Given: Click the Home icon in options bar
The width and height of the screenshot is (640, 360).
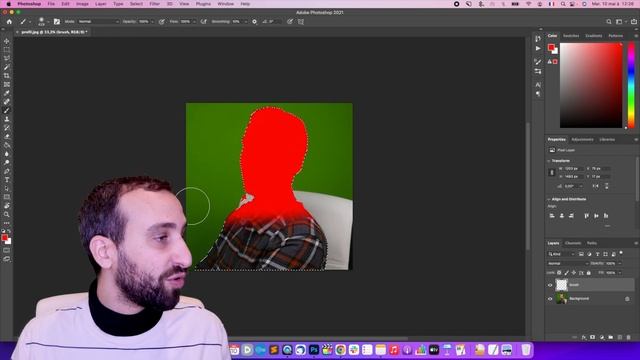Looking at the screenshot, I should pyautogui.click(x=9, y=22).
